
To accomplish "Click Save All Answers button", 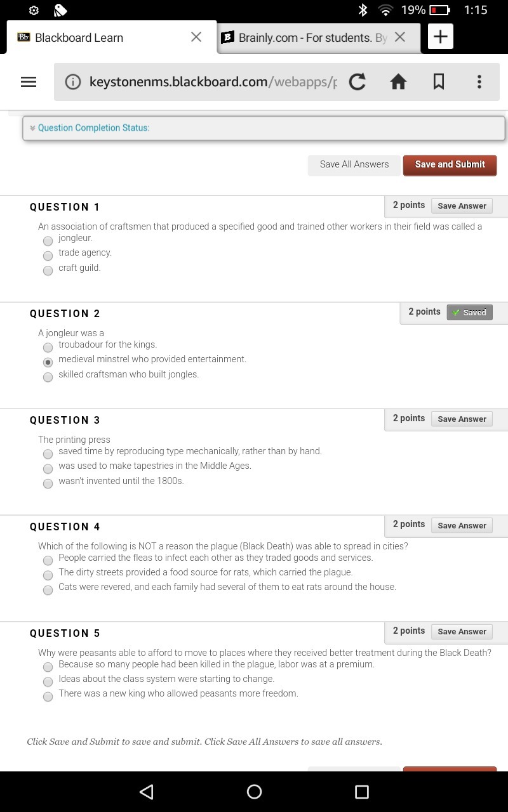I will [354, 165].
